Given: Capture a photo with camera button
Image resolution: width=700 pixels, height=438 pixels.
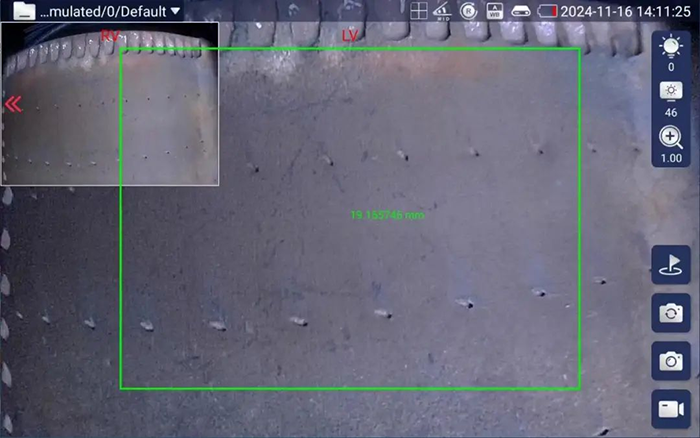Looking at the screenshot, I should pyautogui.click(x=669, y=361).
